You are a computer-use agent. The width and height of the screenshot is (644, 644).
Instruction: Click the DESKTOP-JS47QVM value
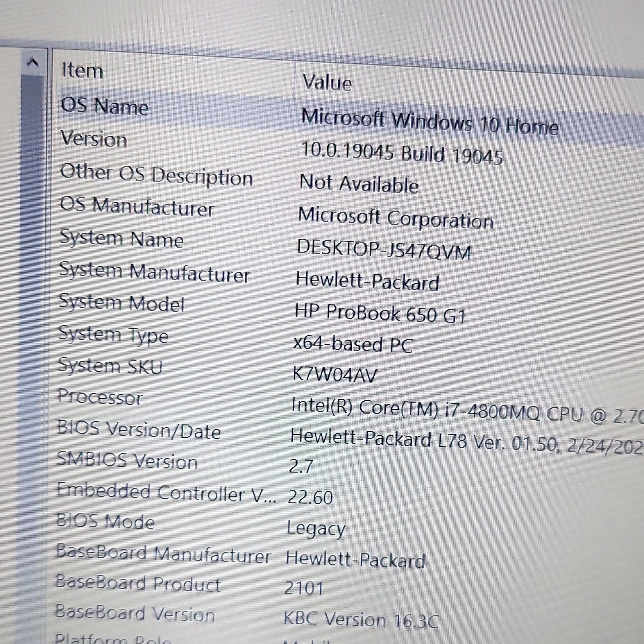[x=384, y=250]
